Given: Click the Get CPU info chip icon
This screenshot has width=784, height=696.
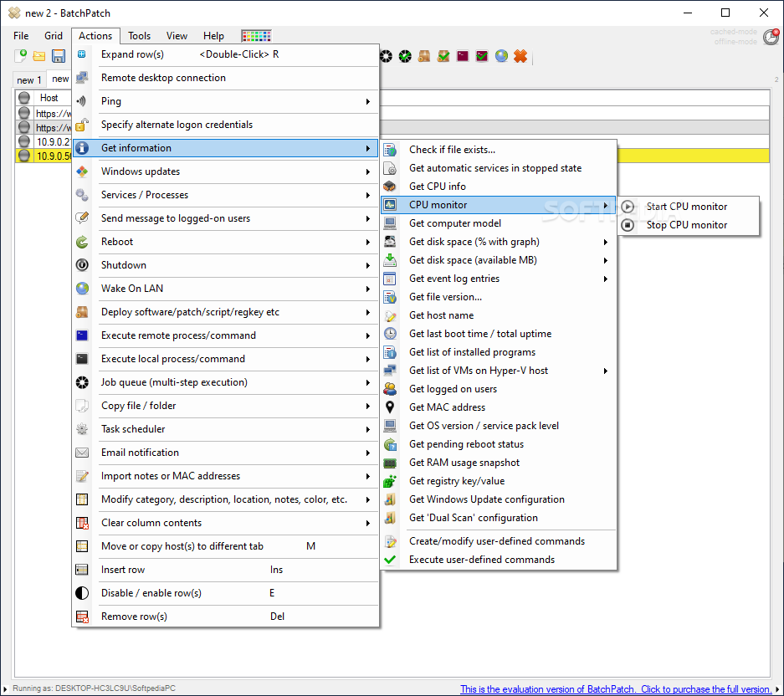Looking at the screenshot, I should (x=390, y=187).
